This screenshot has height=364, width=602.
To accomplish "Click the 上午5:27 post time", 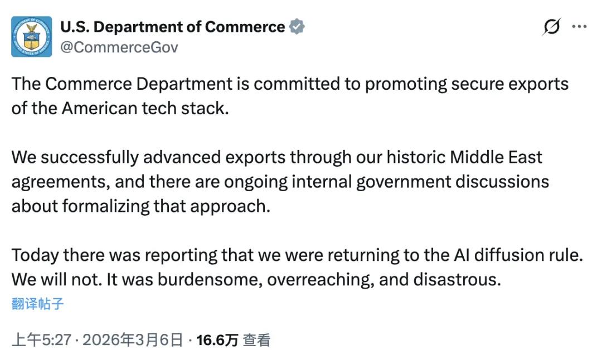I will (x=41, y=340).
